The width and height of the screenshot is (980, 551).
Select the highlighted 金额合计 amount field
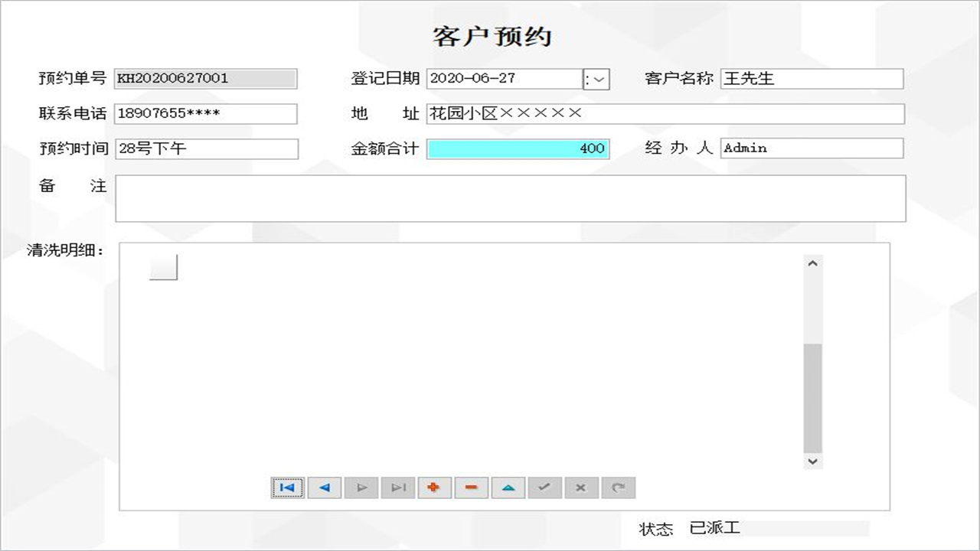(x=519, y=148)
